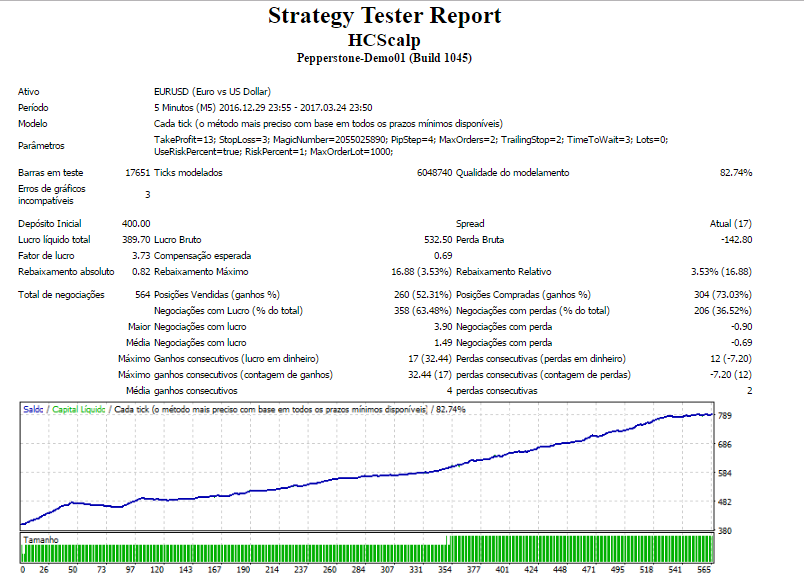Select loss trades value '206 (36.52%)'
Image resolution: width=804 pixels, height=577 pixels.
(x=723, y=311)
